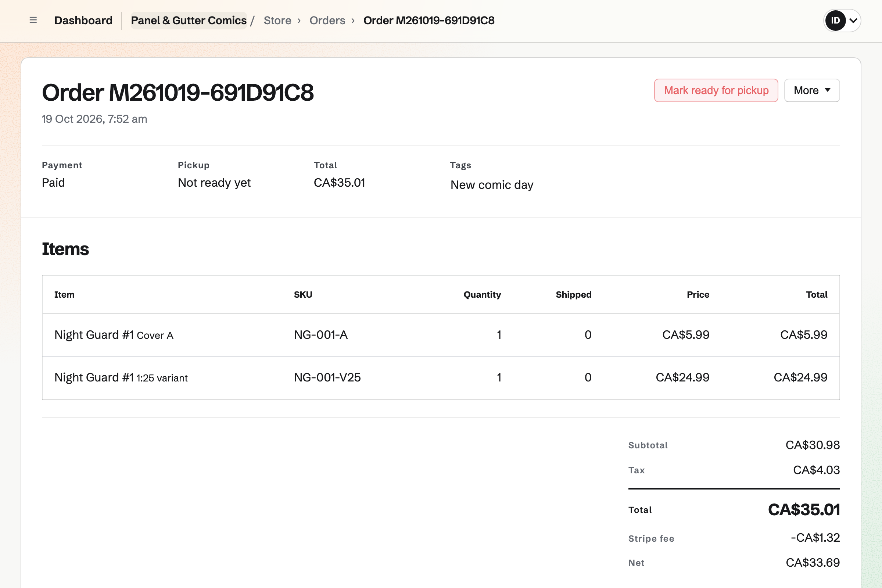
Task: Select the Night Guard #1 1:25 variant item
Action: pyautogui.click(x=121, y=377)
